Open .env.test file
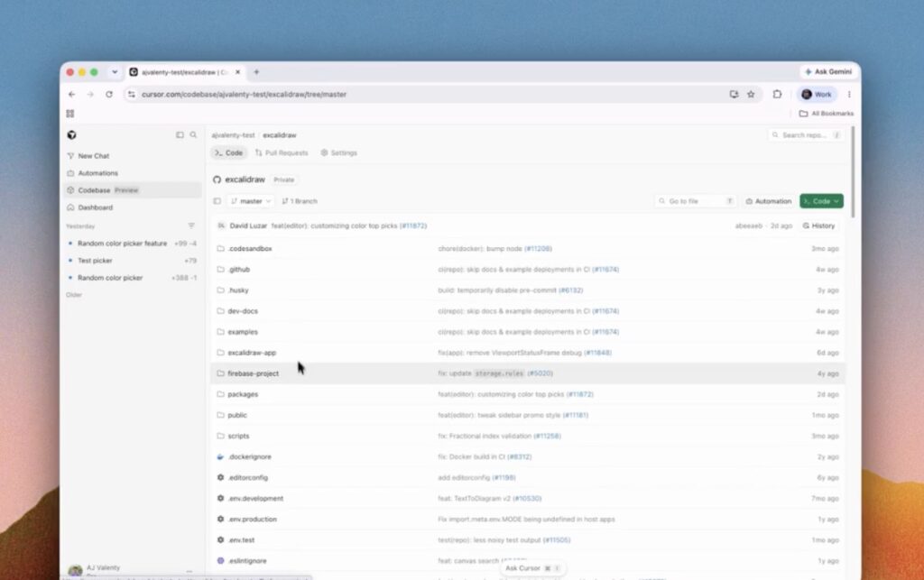This screenshot has height=580, width=924. [x=242, y=540]
